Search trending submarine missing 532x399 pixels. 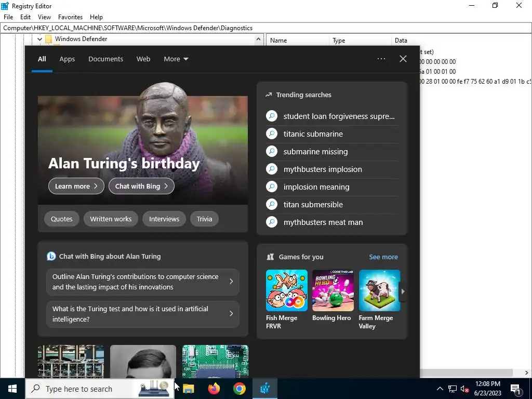[332, 152]
